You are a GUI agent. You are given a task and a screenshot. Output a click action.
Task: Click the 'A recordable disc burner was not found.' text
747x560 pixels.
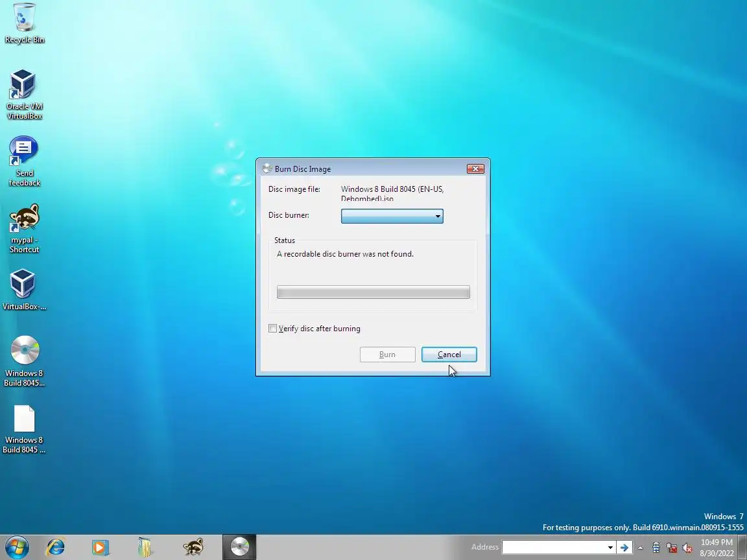coord(345,254)
